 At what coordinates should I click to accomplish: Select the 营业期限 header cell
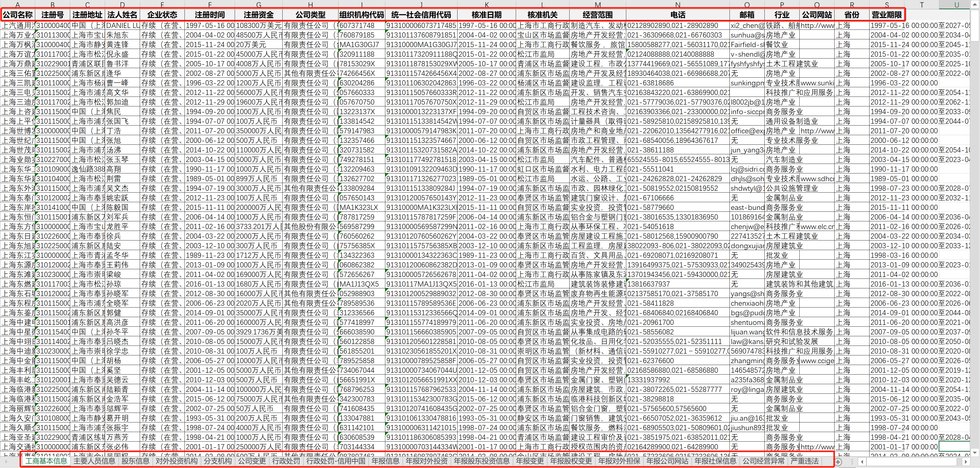[886, 15]
